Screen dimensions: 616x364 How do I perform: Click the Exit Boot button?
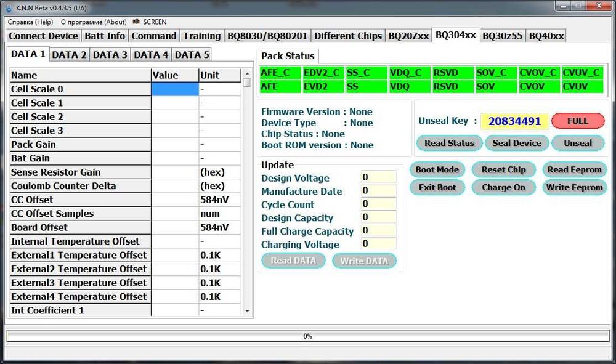click(437, 187)
